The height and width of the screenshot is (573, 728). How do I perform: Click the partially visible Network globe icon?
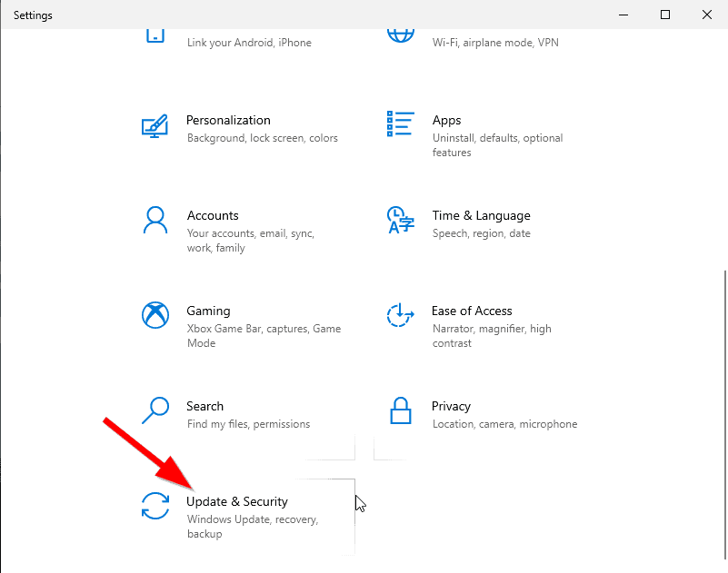coord(401,35)
